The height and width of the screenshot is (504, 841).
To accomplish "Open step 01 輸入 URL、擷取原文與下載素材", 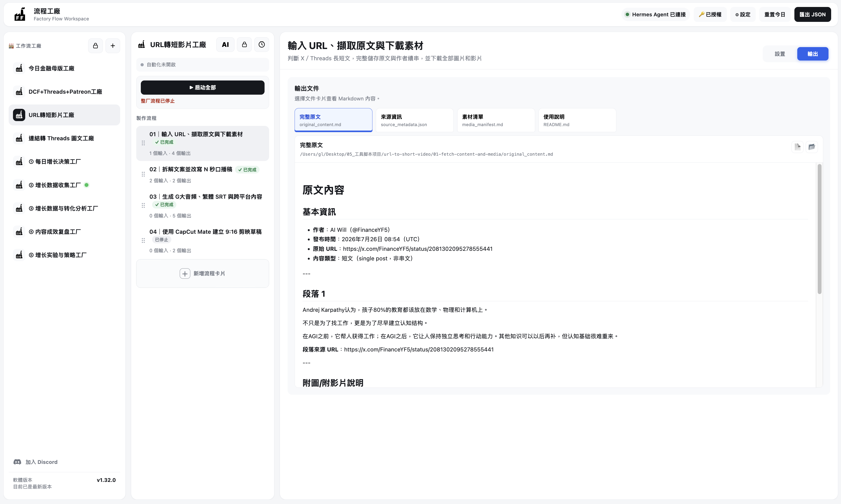I will click(202, 143).
